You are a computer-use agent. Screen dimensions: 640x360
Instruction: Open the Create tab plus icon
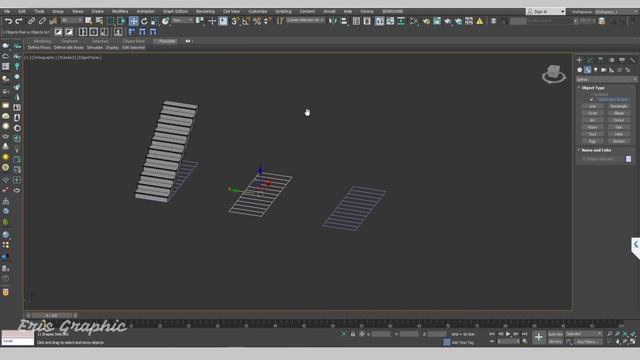[579, 60]
